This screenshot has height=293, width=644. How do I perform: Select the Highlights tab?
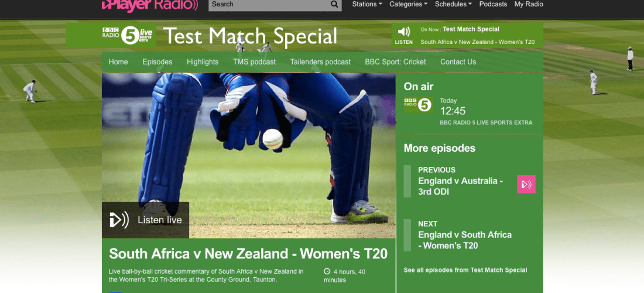(x=203, y=62)
